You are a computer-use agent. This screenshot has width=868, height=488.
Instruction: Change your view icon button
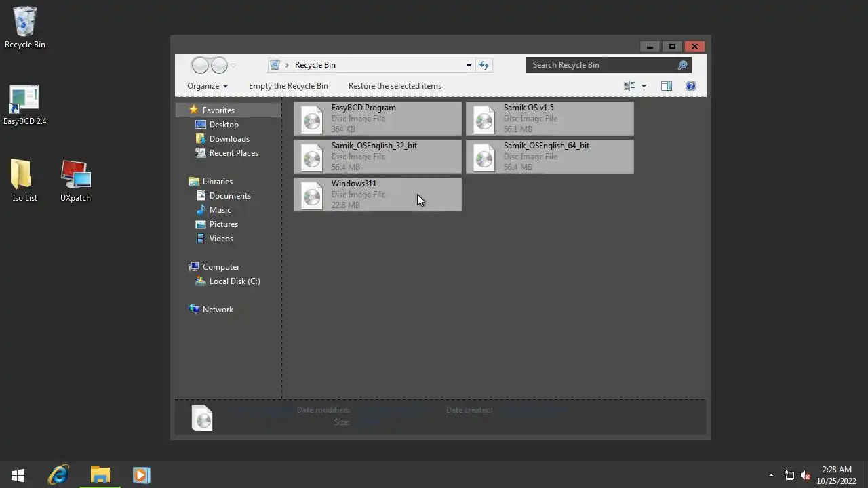click(x=629, y=86)
